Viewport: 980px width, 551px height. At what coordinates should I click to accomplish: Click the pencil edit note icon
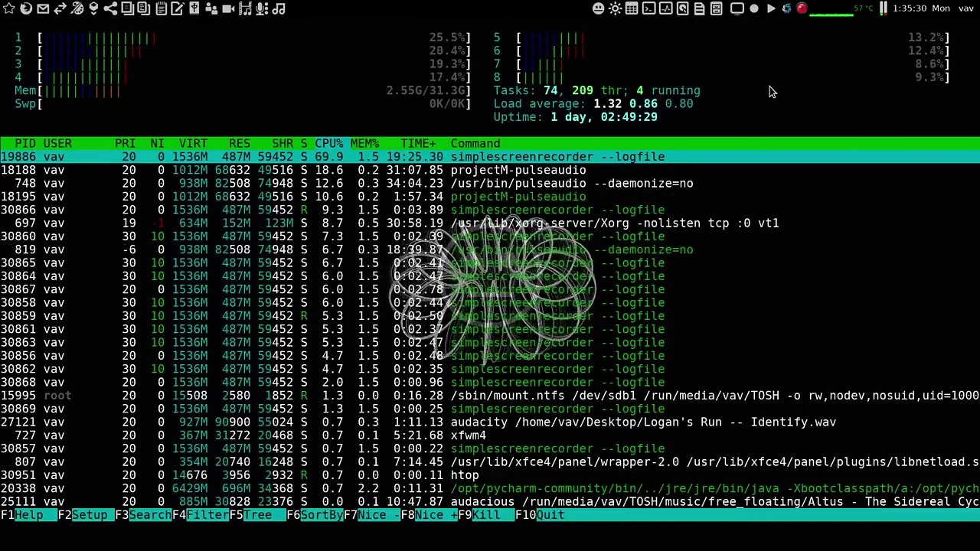point(178,8)
